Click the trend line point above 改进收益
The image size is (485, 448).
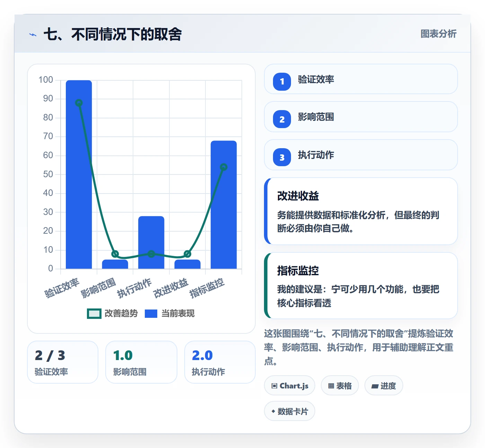pyautogui.click(x=187, y=254)
